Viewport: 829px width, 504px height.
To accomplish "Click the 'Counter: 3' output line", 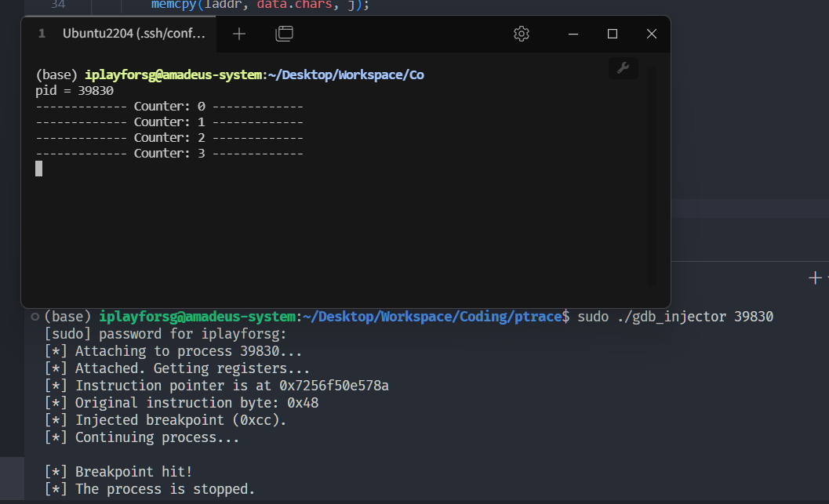I will tap(169, 154).
